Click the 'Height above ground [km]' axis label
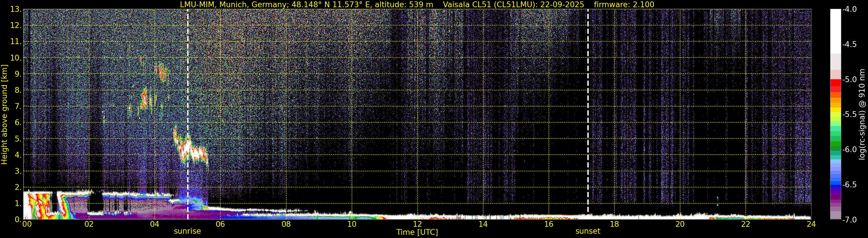 [x=4, y=115]
